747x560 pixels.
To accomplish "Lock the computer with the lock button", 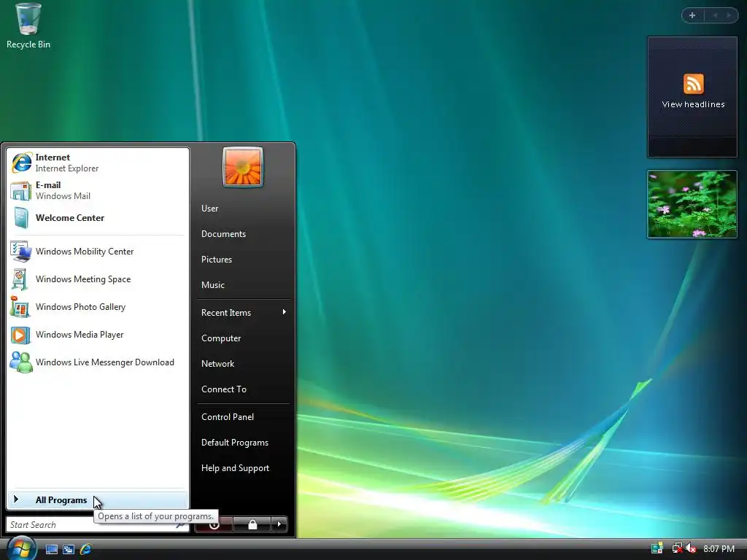I will pyautogui.click(x=252, y=525).
